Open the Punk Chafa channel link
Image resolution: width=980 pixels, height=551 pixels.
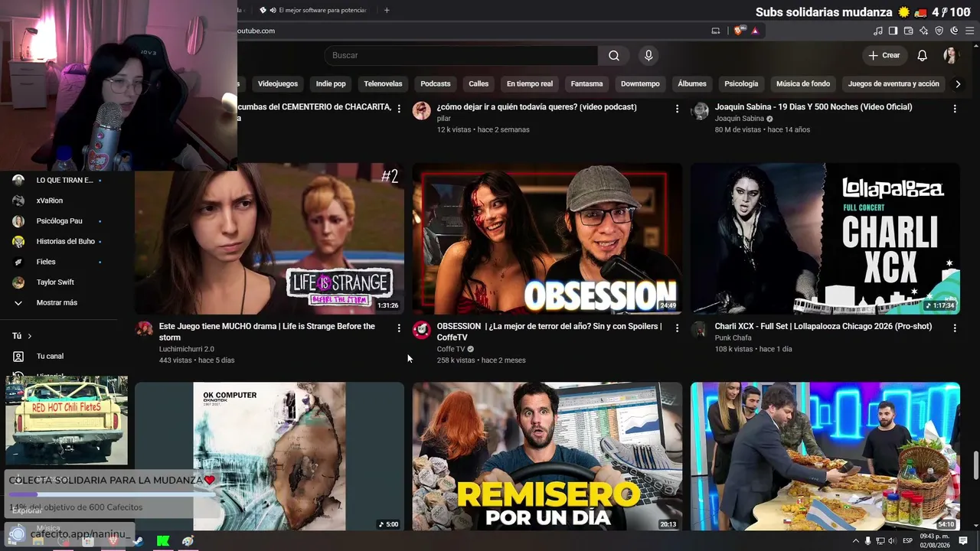[x=733, y=337]
